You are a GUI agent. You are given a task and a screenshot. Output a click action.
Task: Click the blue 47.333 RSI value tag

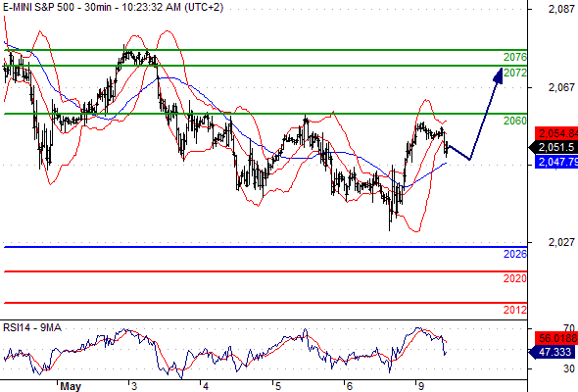pos(553,352)
